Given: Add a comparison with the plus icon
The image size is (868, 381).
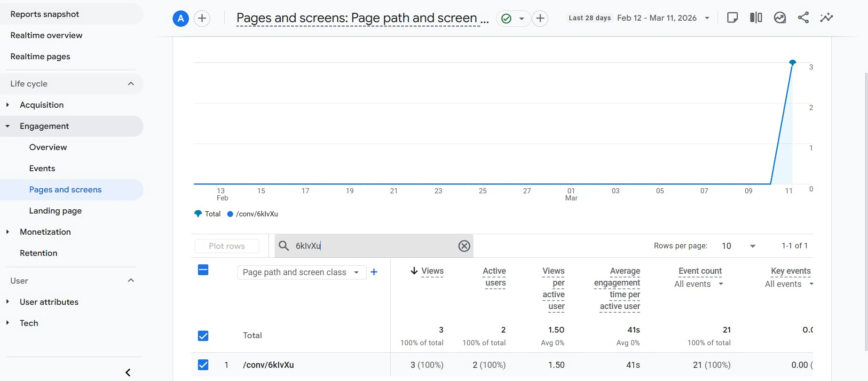Looking at the screenshot, I should pos(202,18).
